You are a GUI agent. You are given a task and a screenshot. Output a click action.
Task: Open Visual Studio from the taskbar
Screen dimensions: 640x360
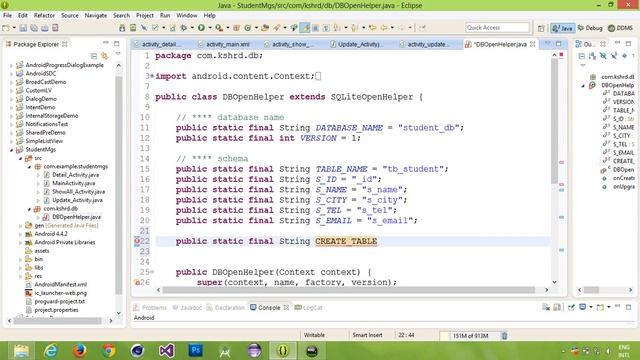(167, 351)
